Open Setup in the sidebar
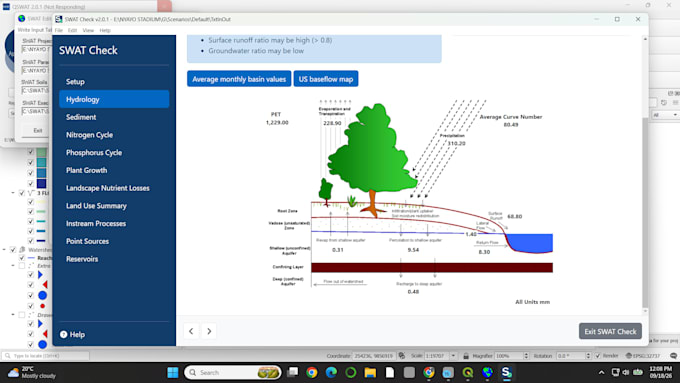 114,82
